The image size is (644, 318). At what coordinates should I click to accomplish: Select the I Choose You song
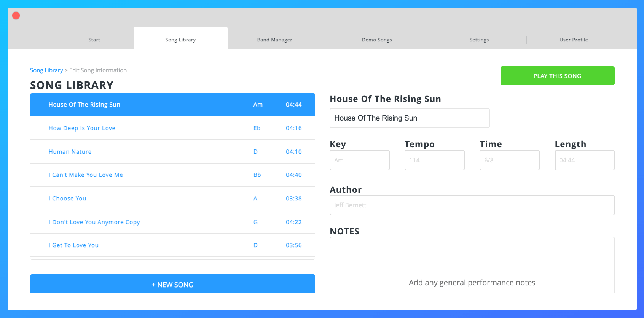click(67, 199)
